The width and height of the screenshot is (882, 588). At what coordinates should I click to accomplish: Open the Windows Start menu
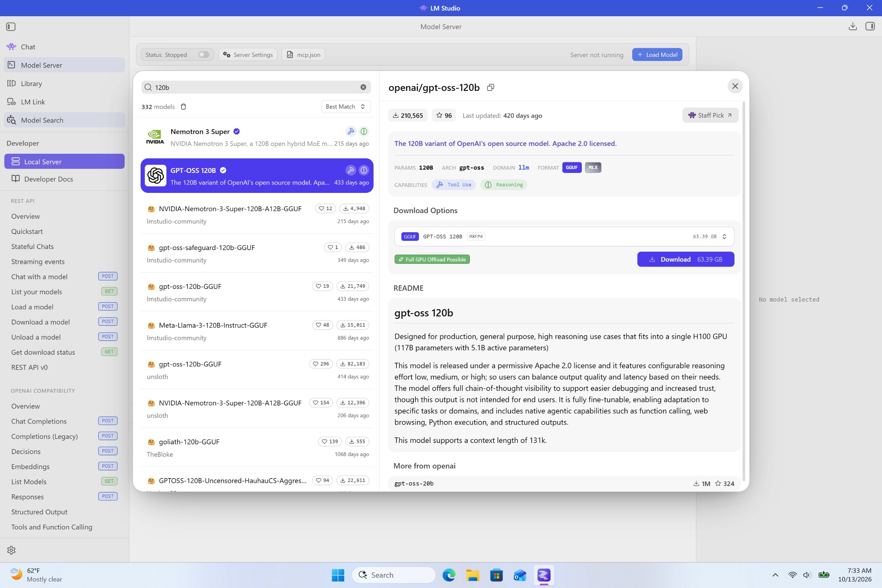pyautogui.click(x=338, y=575)
